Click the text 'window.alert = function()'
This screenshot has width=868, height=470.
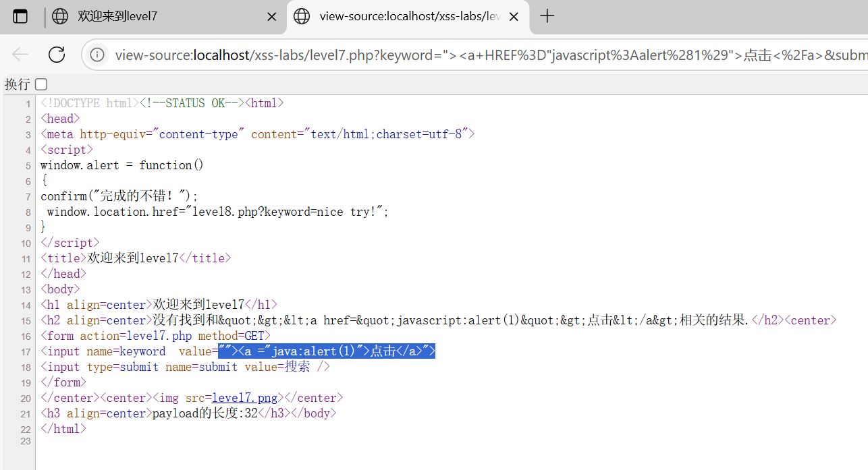tap(122, 165)
